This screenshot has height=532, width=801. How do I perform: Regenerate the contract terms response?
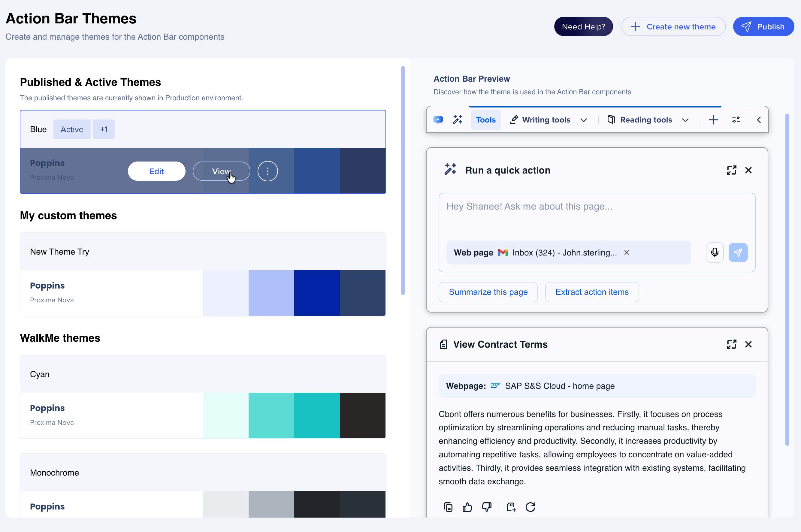point(530,507)
